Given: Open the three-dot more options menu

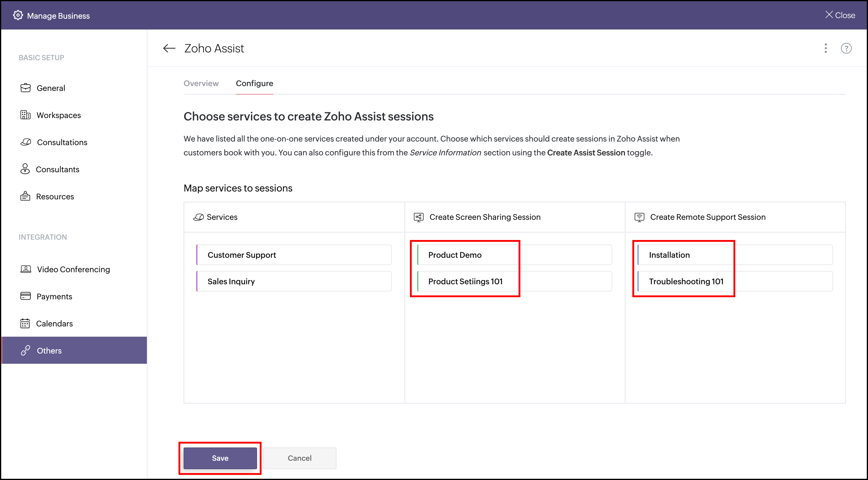Looking at the screenshot, I should [x=825, y=48].
